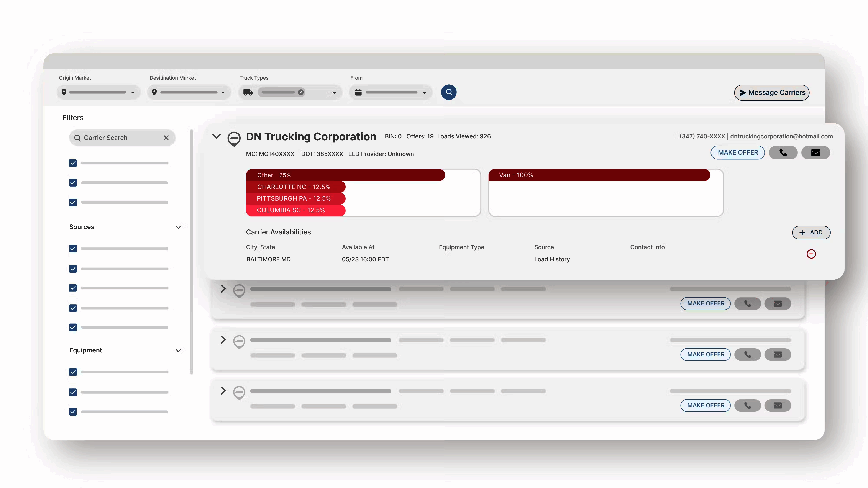868x488 pixels.
Task: Remove the selected truck type chip
Action: (300, 92)
